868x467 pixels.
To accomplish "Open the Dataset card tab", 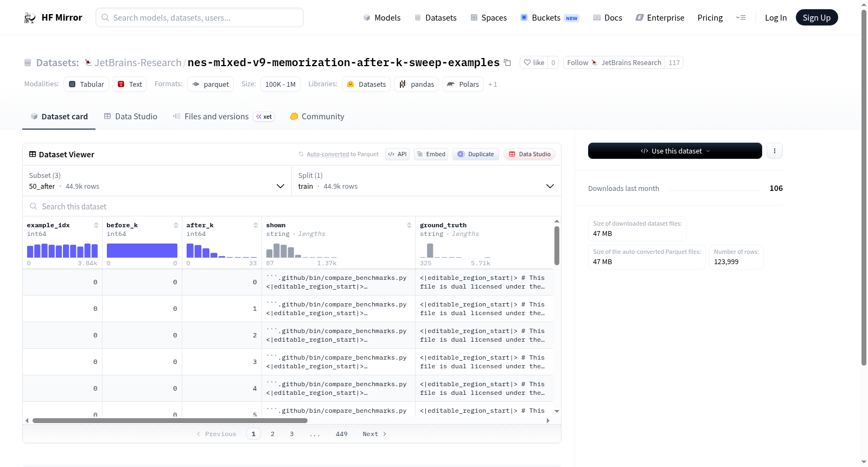I will coord(59,117).
